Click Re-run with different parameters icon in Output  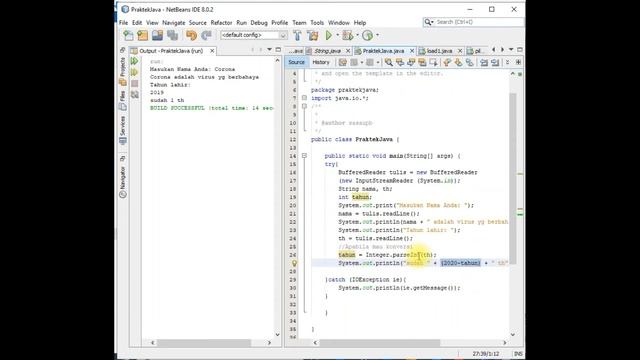coord(134,72)
